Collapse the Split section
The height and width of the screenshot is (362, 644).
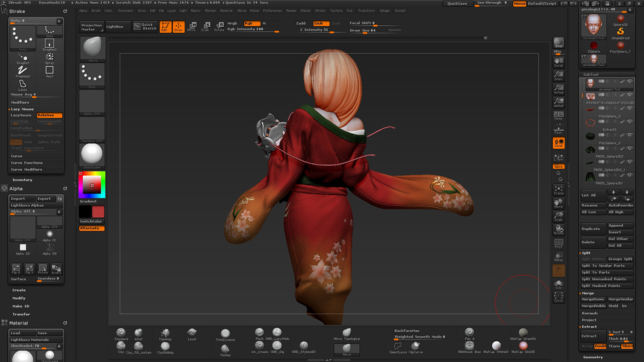click(586, 253)
